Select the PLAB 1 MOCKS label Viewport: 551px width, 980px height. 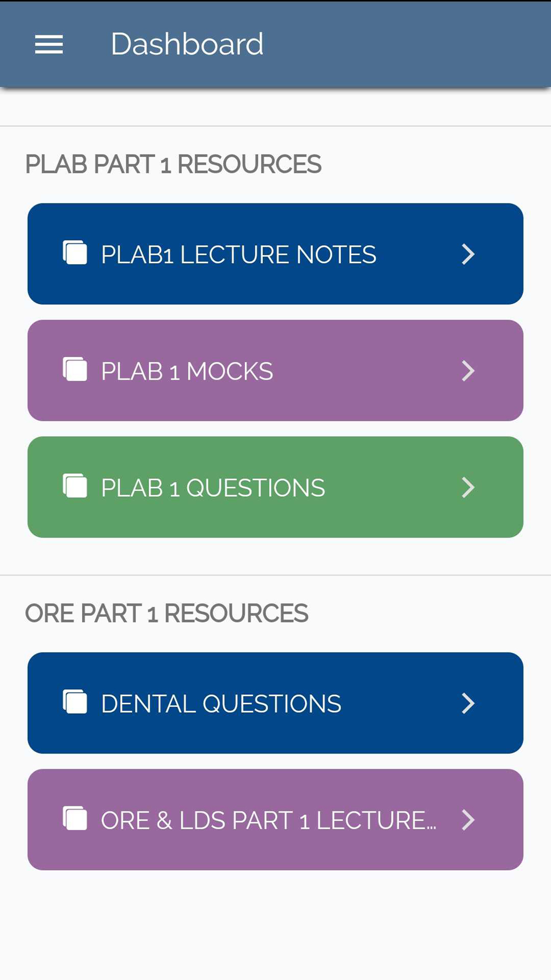187,371
